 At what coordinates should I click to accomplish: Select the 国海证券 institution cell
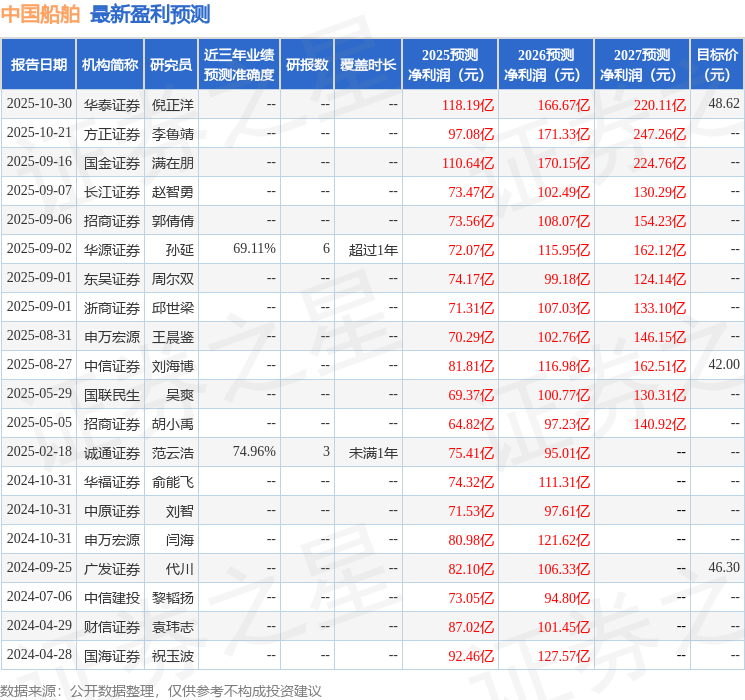coord(112,656)
